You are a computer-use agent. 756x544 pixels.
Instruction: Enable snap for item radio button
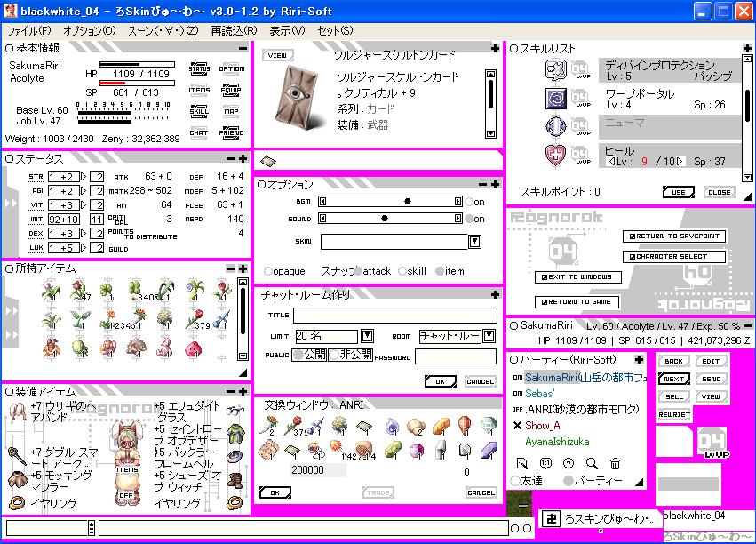pyautogui.click(x=440, y=271)
